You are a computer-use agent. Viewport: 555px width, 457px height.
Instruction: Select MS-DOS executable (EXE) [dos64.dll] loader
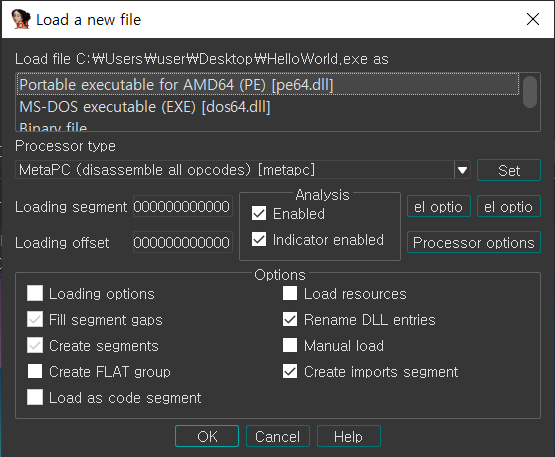click(269, 107)
